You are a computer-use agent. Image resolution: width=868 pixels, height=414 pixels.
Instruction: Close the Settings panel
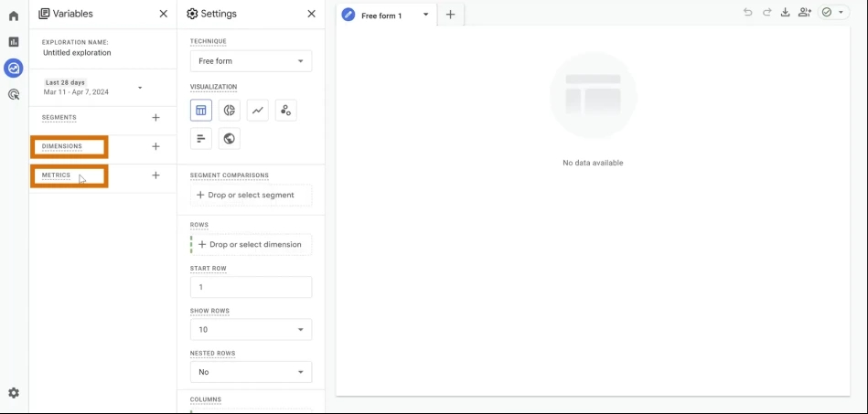click(x=312, y=14)
